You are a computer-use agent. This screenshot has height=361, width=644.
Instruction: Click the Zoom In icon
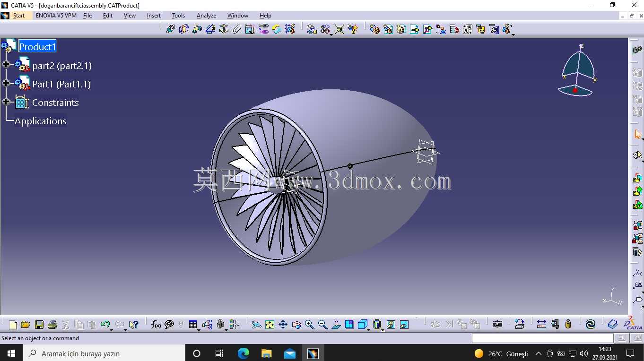click(x=309, y=325)
